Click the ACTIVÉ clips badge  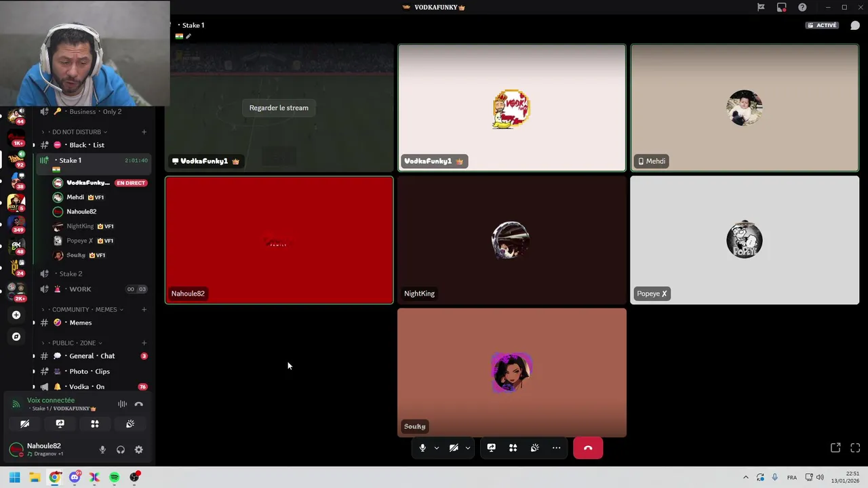coord(822,25)
